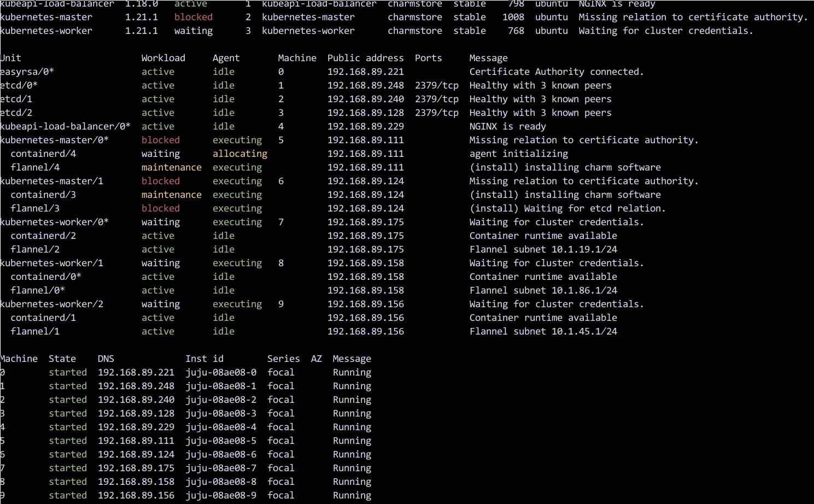The height and width of the screenshot is (504, 814).
Task: Click kubernetes-worker/1 unit name
Action: (51, 263)
